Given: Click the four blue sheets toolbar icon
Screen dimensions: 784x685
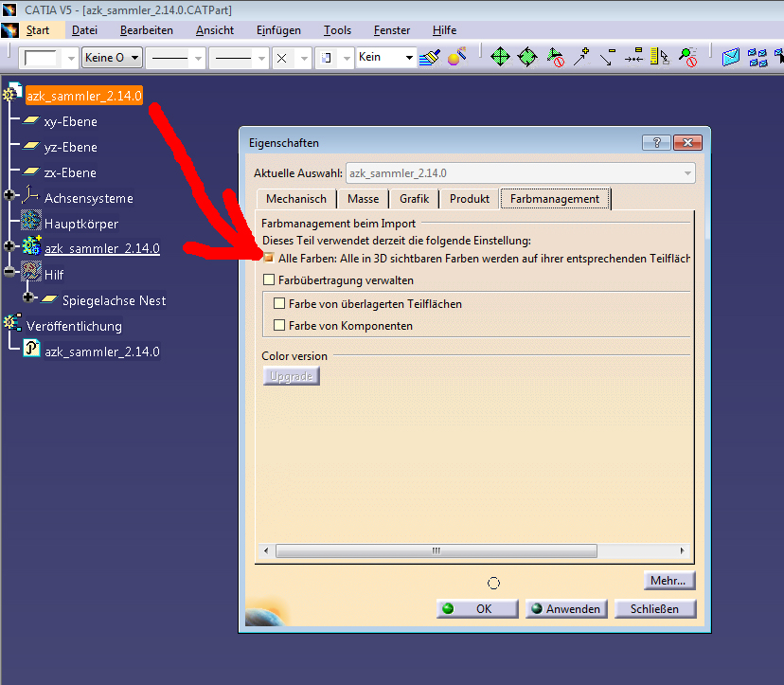Looking at the screenshot, I should coord(757,58).
